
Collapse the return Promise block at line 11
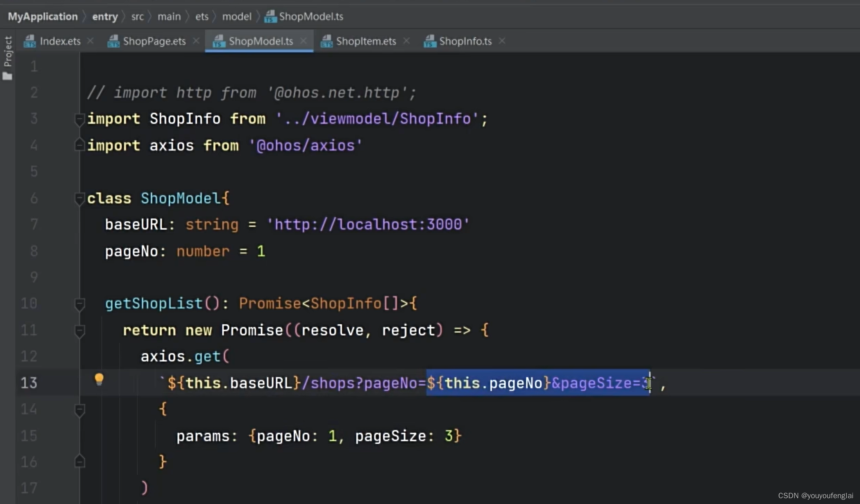pos(80,331)
